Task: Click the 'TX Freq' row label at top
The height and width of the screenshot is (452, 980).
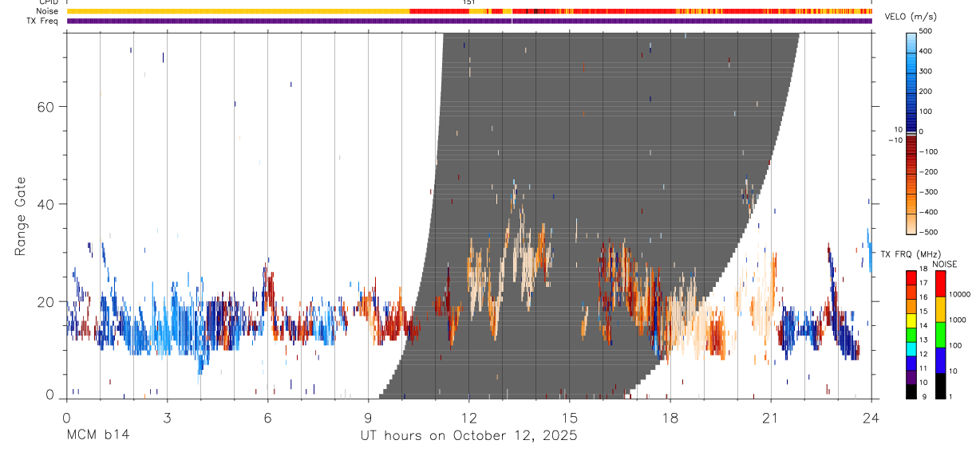Action: point(43,21)
